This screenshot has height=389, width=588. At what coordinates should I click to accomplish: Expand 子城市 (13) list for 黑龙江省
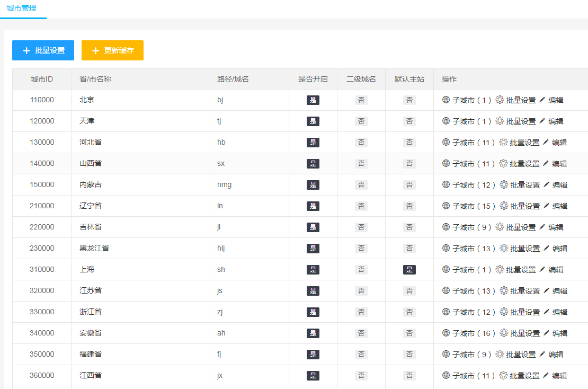click(x=474, y=249)
